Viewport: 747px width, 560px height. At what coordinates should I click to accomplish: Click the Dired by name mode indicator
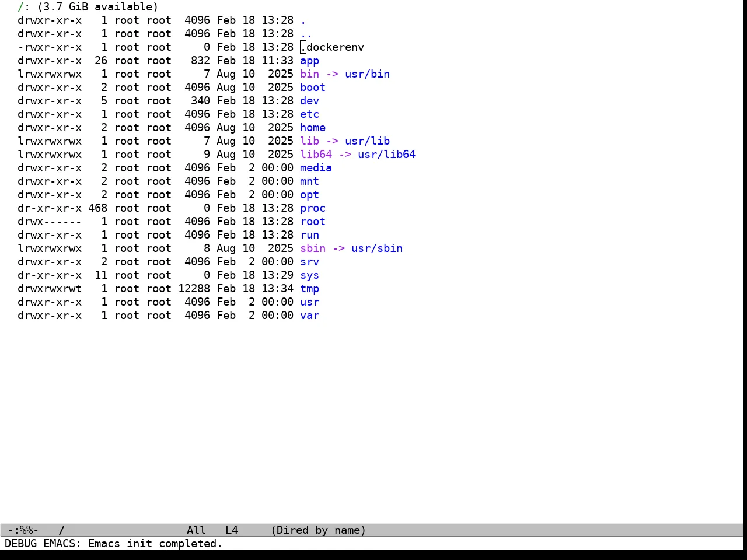click(319, 530)
